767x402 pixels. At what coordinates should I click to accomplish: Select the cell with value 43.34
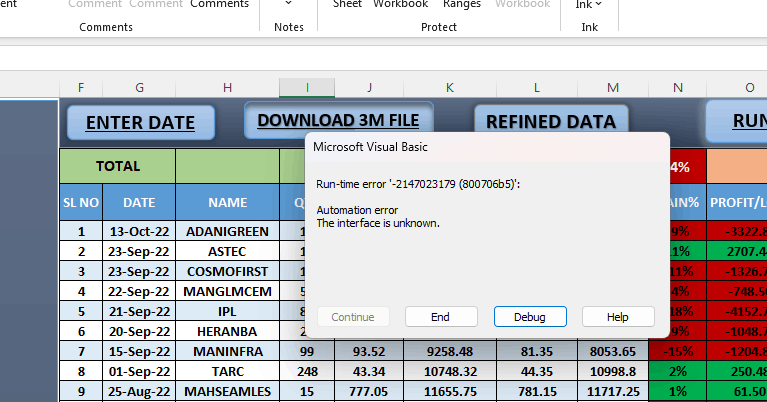(369, 372)
